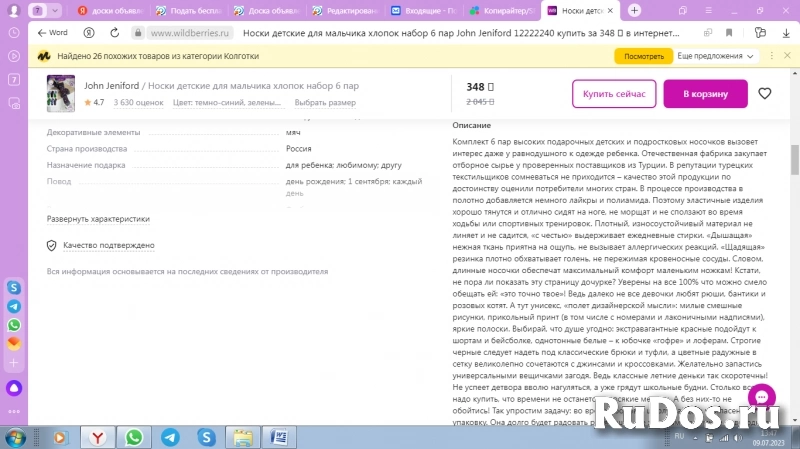Open the yellow bar options dots
Screen dimensions: 800x449
[771, 56]
